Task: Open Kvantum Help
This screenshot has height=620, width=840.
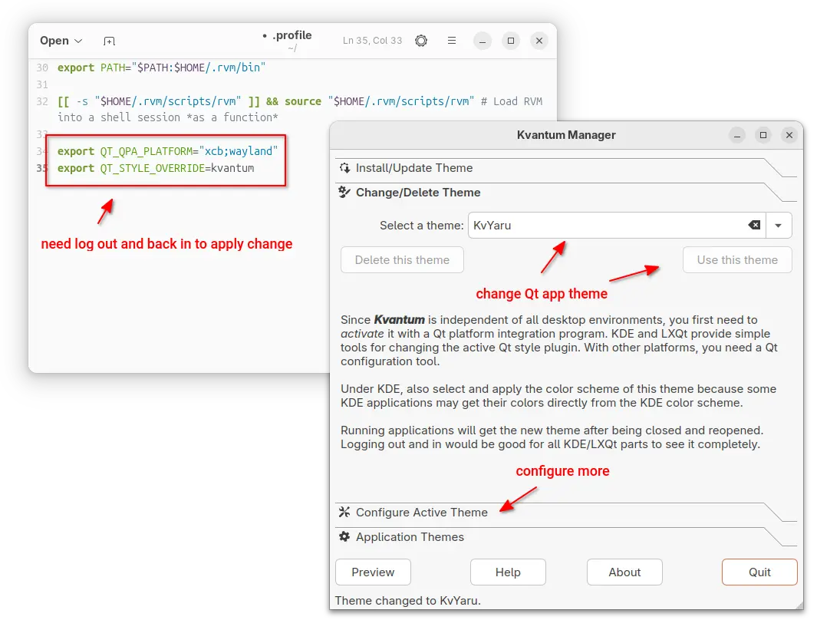Action: coord(508,572)
